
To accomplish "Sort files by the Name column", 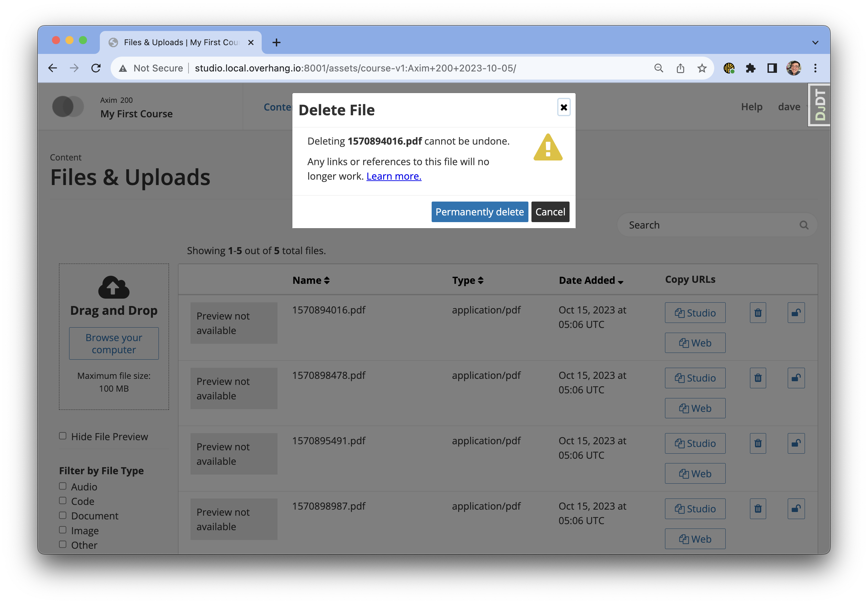I will (311, 280).
